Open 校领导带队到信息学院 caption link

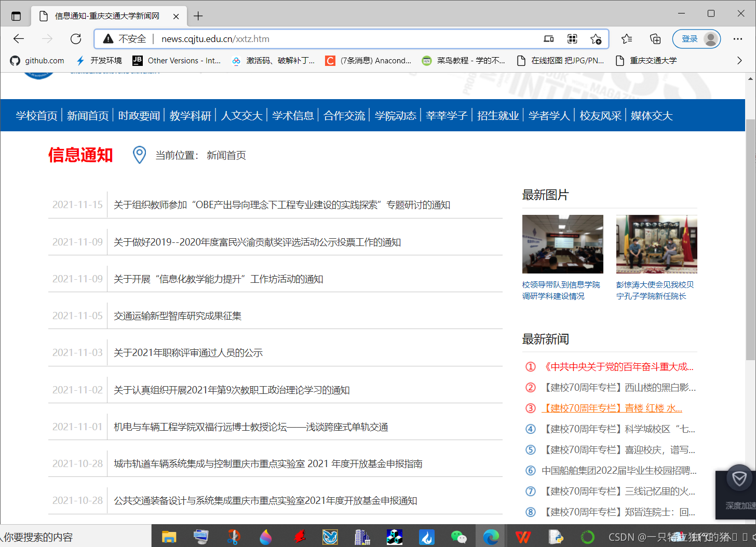coord(561,290)
